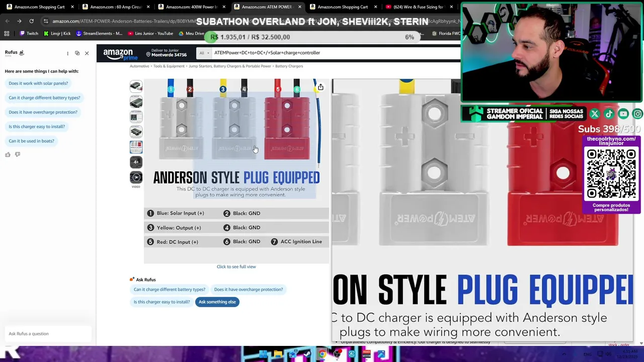Click the below-image 'Is this charger easy to install?' chip
The height and width of the screenshot is (362, 644).
(162, 302)
